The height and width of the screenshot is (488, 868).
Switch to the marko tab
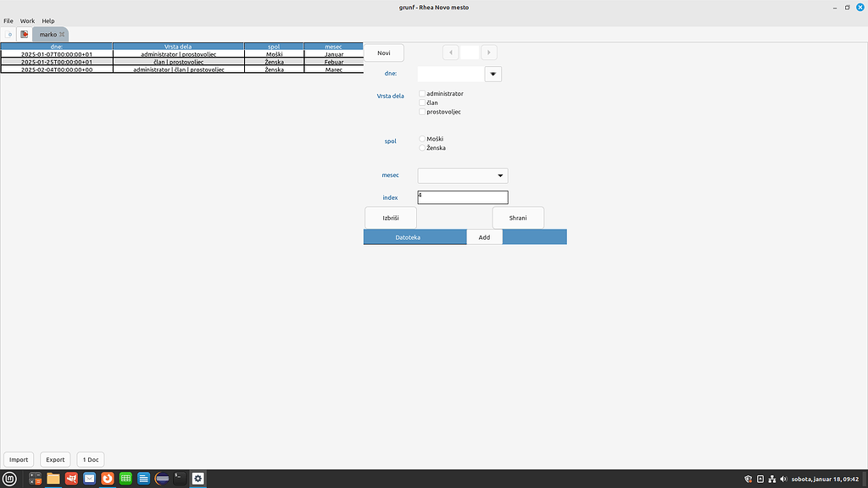[x=47, y=35]
